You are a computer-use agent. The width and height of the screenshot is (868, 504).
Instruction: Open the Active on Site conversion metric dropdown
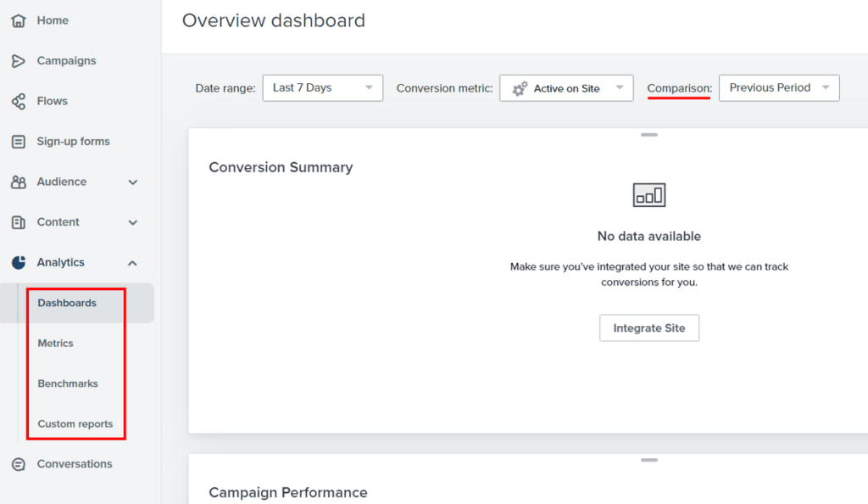click(565, 88)
